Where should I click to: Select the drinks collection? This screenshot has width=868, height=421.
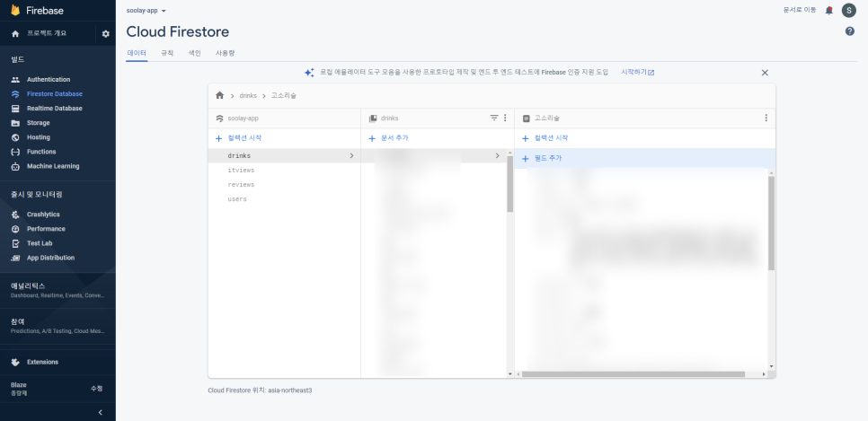[284, 156]
